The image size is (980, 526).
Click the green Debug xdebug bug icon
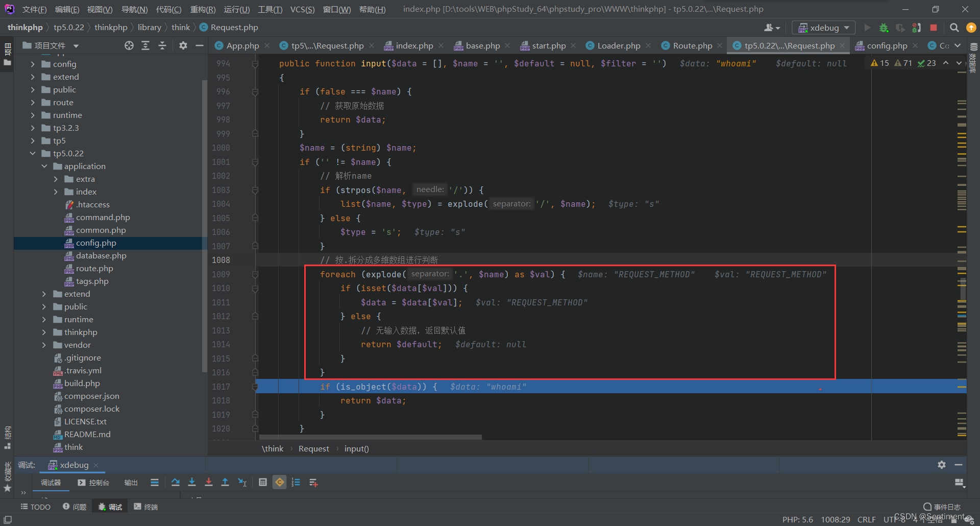[884, 28]
